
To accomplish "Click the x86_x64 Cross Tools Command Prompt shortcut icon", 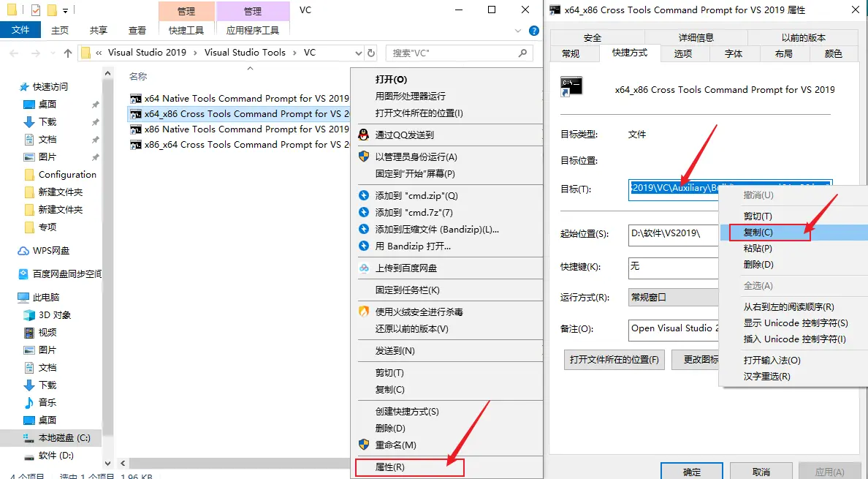I will [x=136, y=145].
